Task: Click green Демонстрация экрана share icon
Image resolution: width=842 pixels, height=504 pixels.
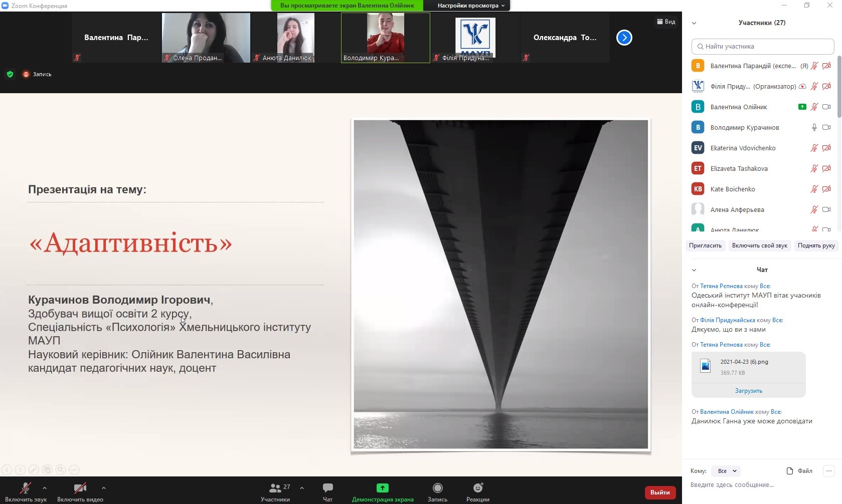Action: pos(382,488)
